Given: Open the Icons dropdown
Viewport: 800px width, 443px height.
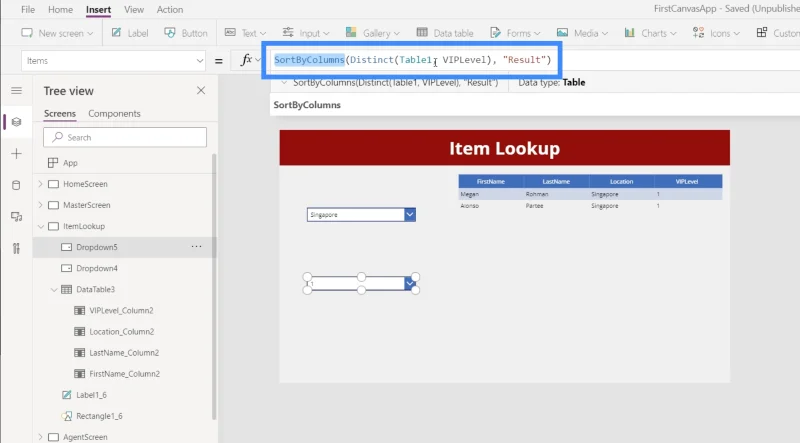Looking at the screenshot, I should pyautogui.click(x=716, y=33).
